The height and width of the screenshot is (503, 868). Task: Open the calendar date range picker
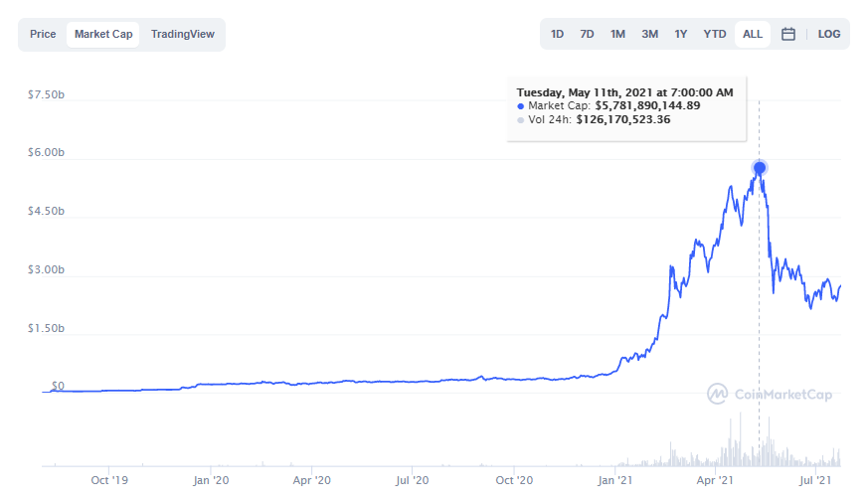click(788, 35)
